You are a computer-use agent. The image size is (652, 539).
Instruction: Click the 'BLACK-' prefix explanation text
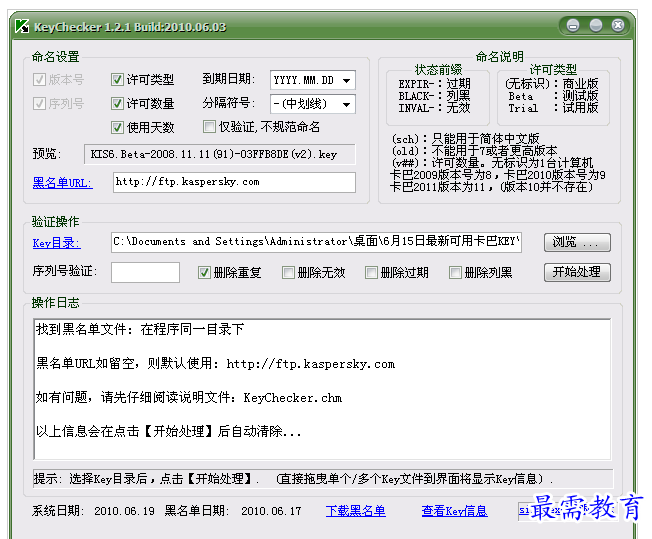(x=435, y=96)
